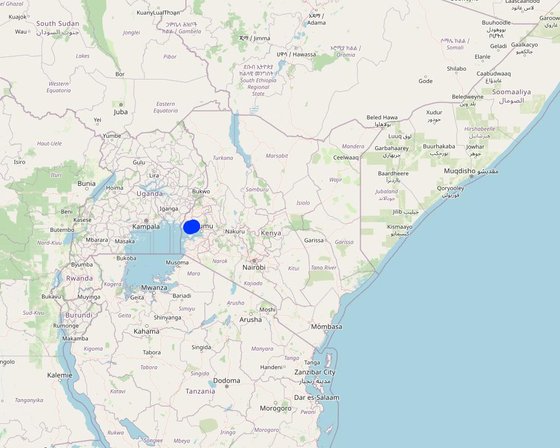Screen dimensions: 560x448
Task: Click the Burundi country label
Action: [79, 315]
